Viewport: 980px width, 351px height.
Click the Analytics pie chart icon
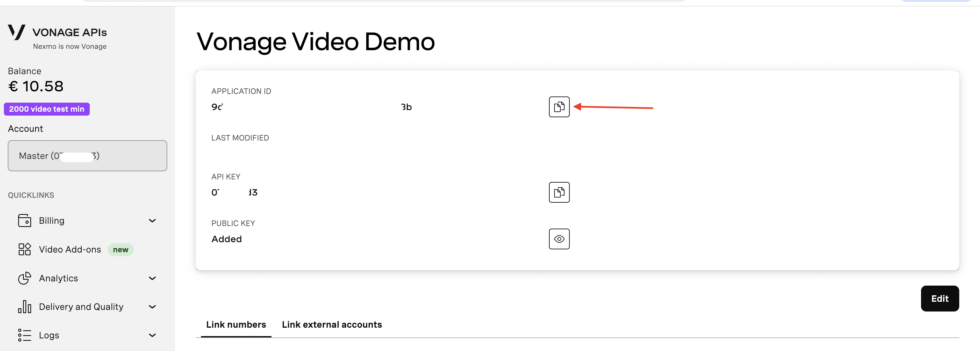coord(24,278)
